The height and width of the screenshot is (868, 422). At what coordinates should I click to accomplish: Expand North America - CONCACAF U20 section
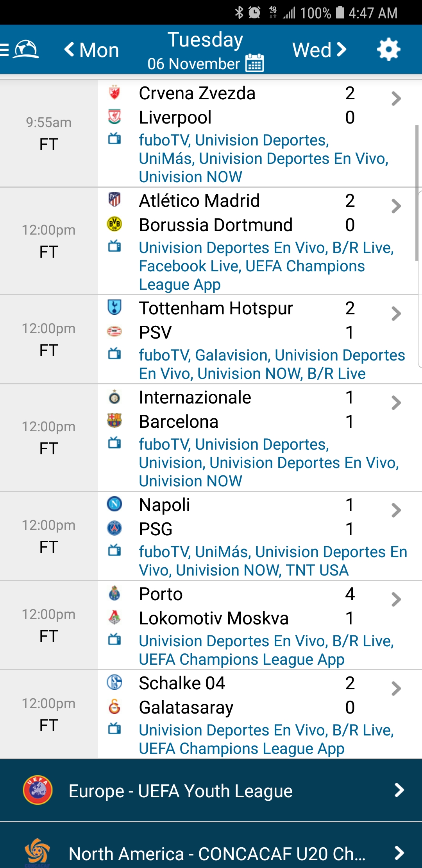coord(399,853)
